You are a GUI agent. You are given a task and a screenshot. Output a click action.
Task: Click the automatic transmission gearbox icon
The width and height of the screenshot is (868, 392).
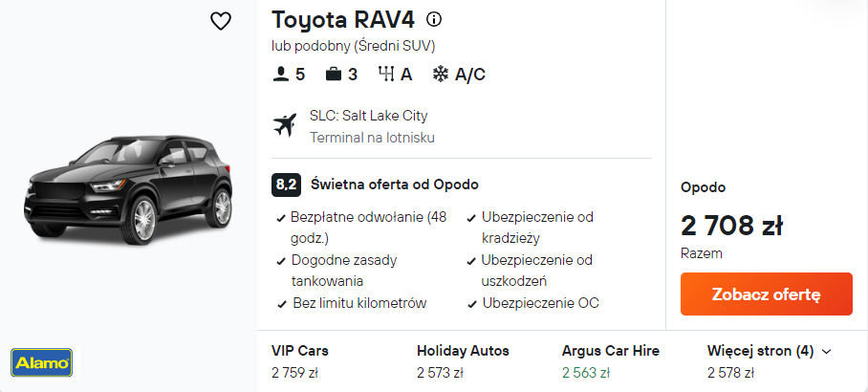click(x=386, y=74)
